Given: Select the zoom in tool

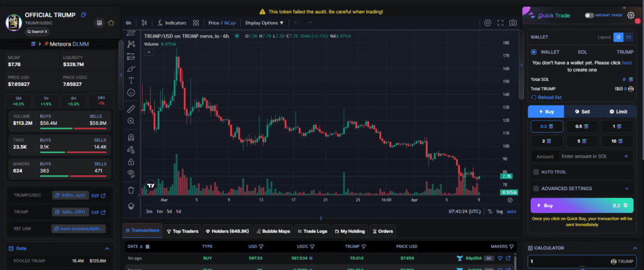Looking at the screenshot, I should pos(131,121).
